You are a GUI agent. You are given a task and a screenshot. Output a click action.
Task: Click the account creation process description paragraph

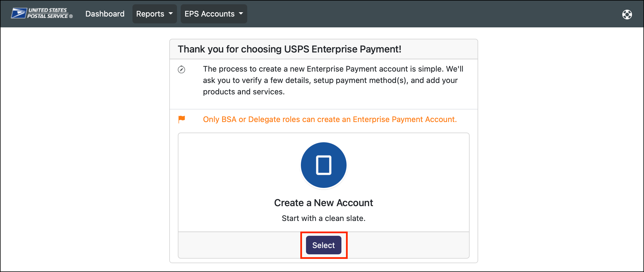333,80
